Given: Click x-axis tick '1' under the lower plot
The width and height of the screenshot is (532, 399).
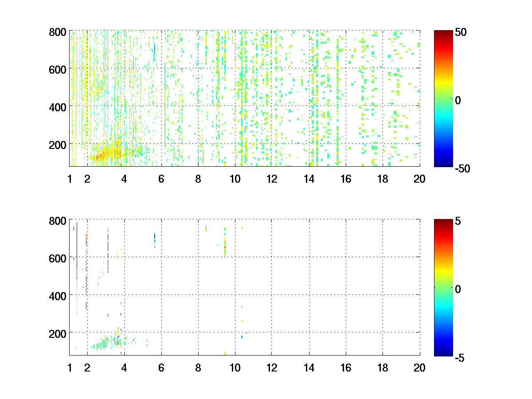Looking at the screenshot, I should (x=70, y=368).
